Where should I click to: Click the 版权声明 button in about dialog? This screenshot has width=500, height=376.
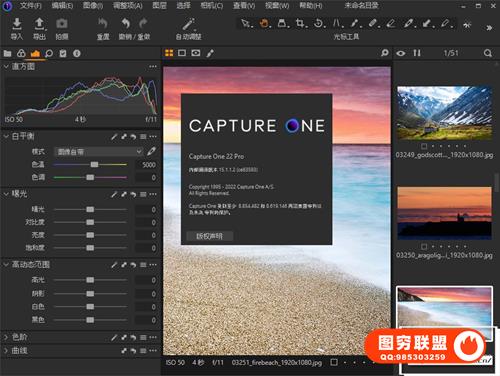point(209,236)
